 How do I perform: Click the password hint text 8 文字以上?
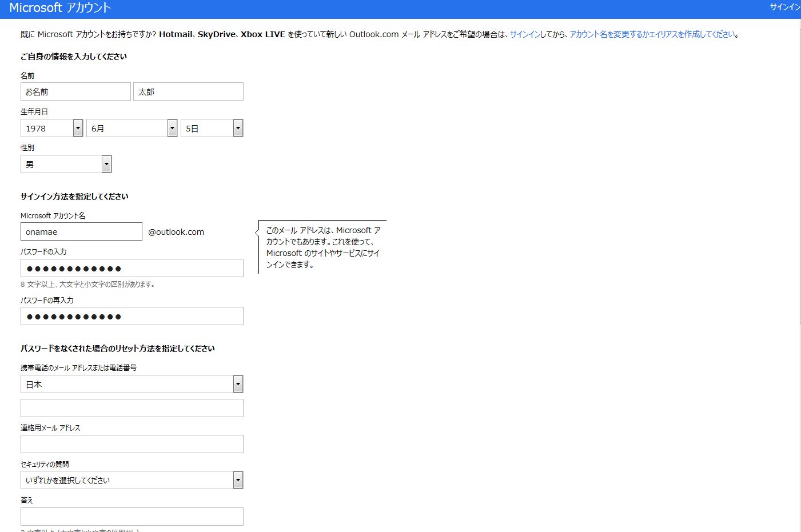pyautogui.click(x=88, y=284)
